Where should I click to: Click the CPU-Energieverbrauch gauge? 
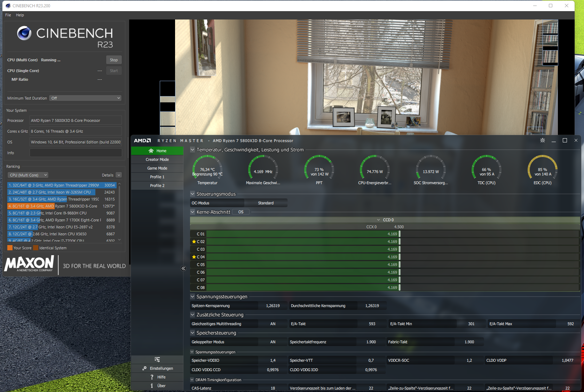coord(375,170)
